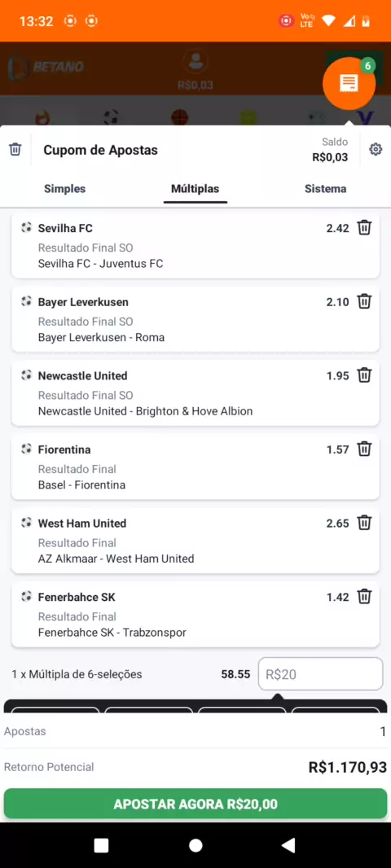391x868 pixels.
Task: Delete the Bayer Leverkusen bet with trash icon
Action: coord(364,301)
